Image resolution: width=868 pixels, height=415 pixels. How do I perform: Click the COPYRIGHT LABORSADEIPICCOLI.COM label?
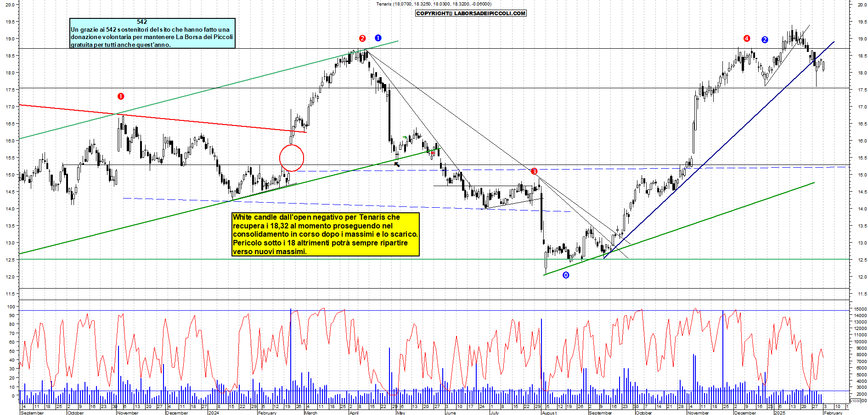(471, 13)
